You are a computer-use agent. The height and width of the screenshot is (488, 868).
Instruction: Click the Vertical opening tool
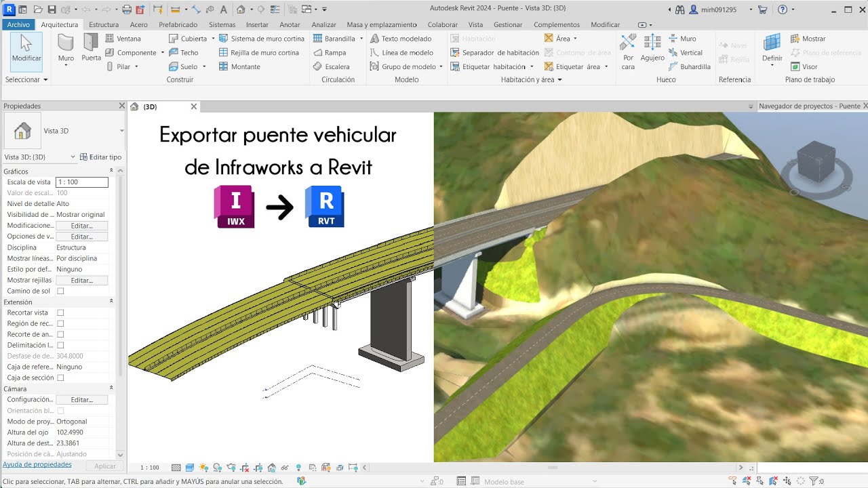click(x=686, y=53)
